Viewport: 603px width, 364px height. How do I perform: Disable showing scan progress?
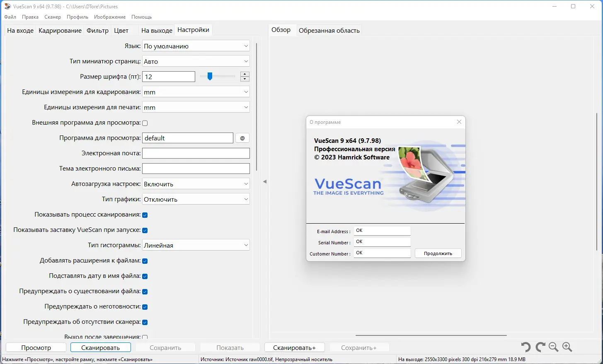(145, 215)
